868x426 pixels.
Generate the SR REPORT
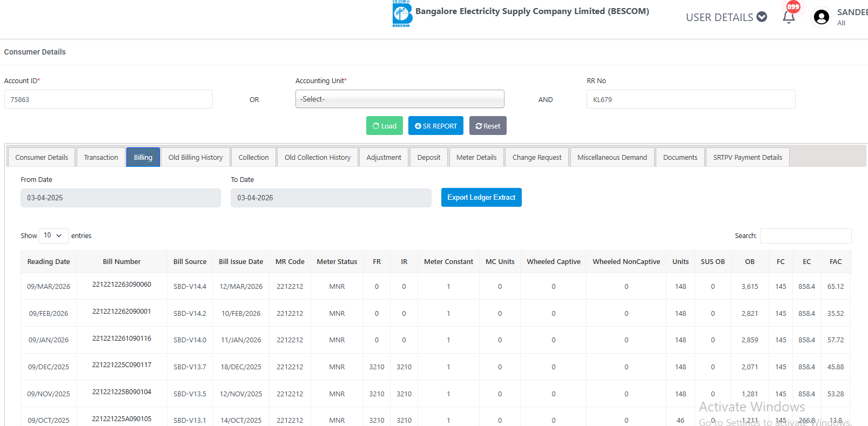click(x=435, y=126)
